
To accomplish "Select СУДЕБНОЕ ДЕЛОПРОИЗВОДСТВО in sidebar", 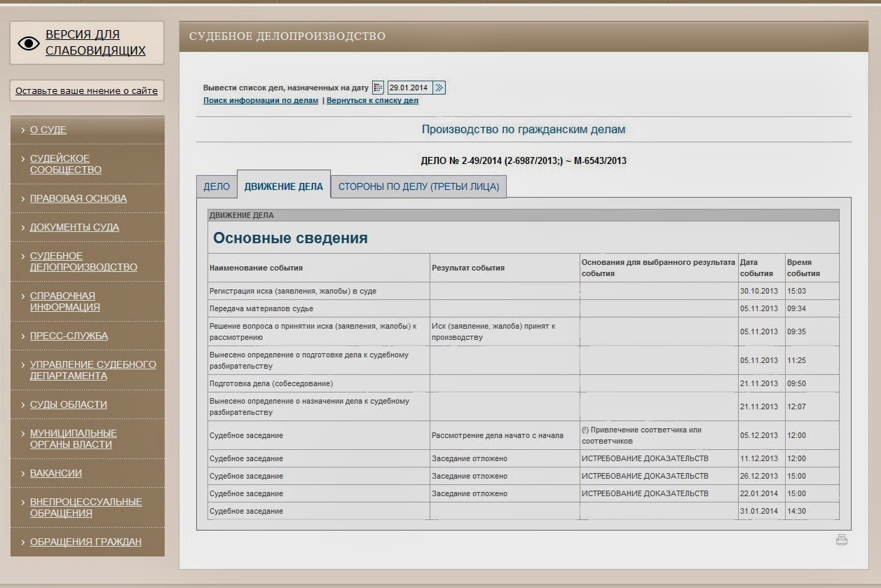I will click(x=83, y=261).
